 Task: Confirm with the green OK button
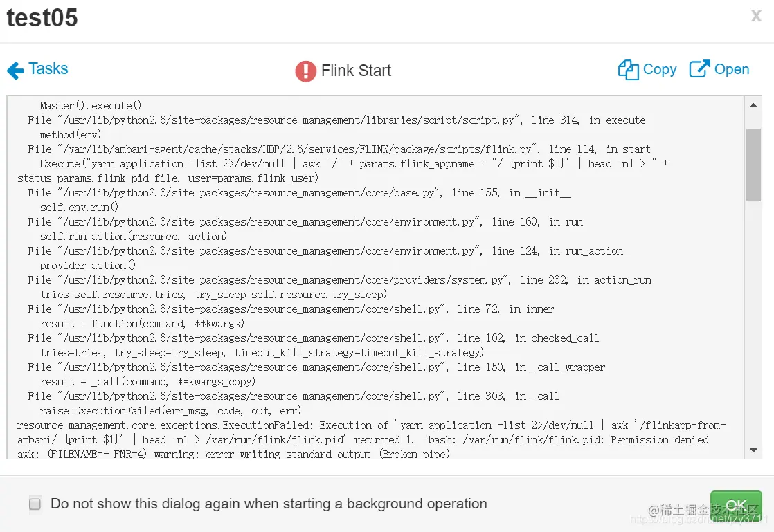pyautogui.click(x=736, y=505)
